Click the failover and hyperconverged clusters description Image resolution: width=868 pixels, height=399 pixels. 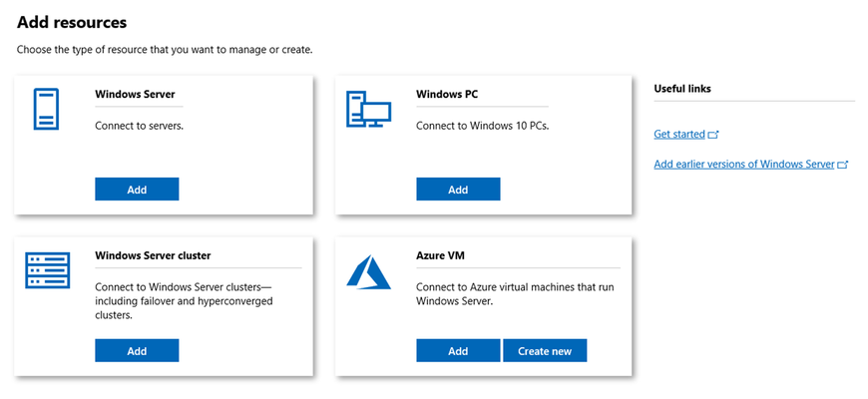point(185,301)
